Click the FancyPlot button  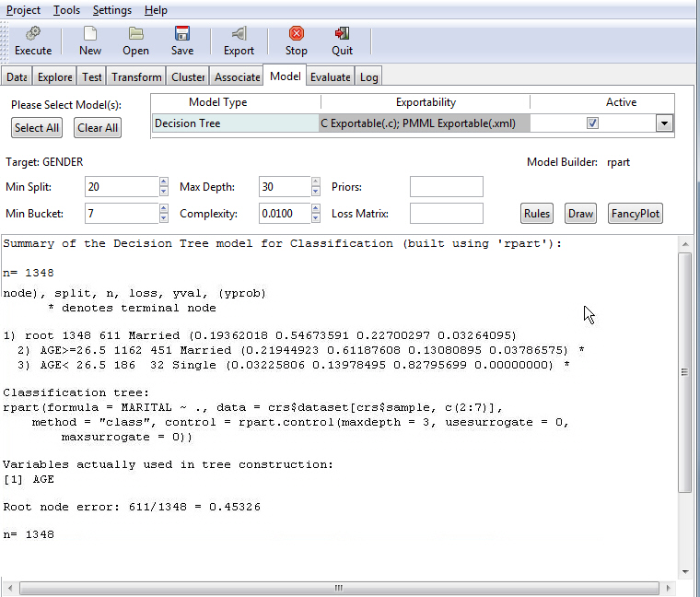point(636,214)
